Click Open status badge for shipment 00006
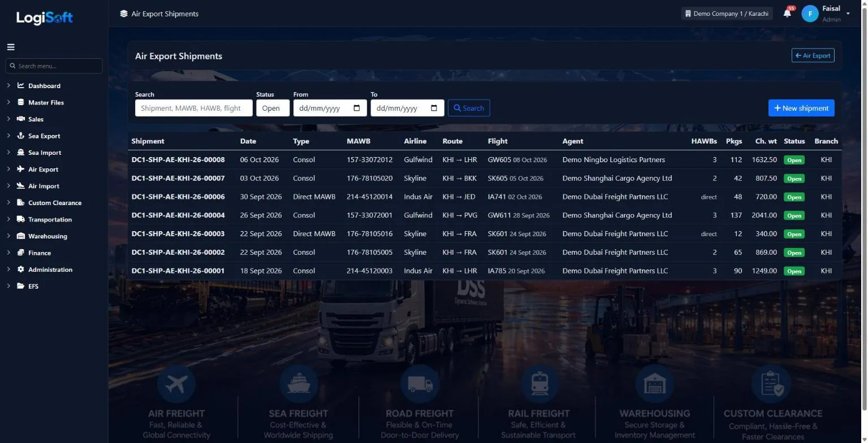Image resolution: width=868 pixels, height=443 pixels. pos(794,197)
